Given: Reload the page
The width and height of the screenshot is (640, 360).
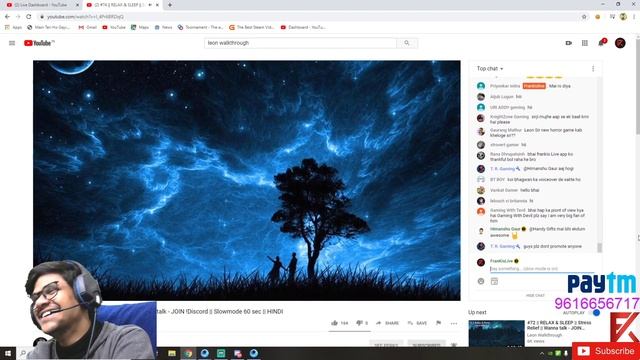Looking at the screenshot, I should coord(29,17).
